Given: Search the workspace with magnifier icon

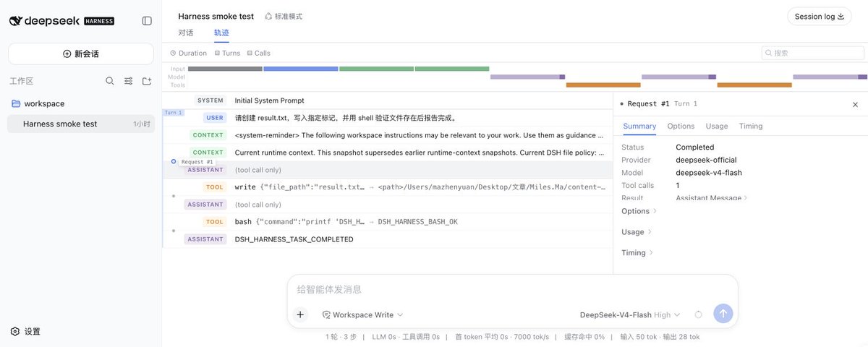Looking at the screenshot, I should pos(110,81).
